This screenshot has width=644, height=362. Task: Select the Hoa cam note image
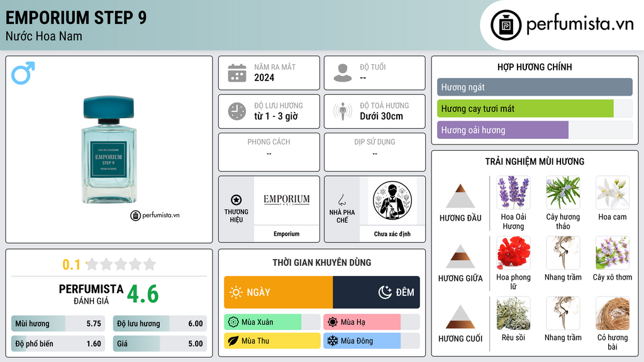(x=613, y=192)
